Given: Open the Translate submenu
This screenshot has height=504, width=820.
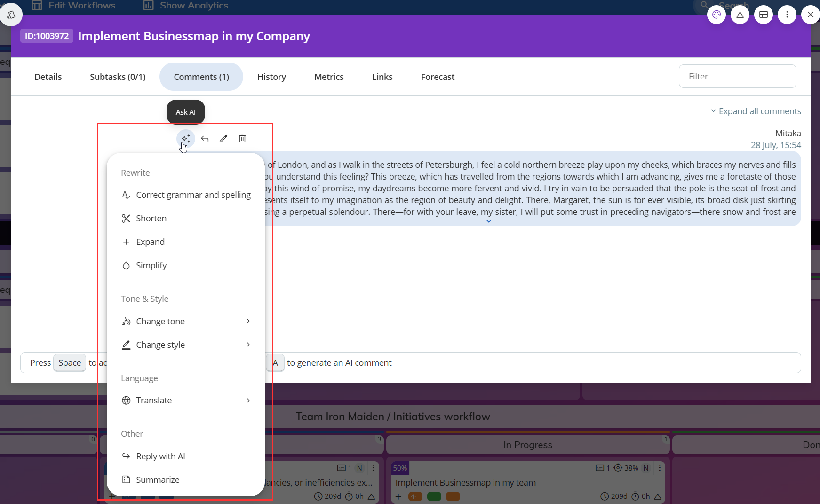Looking at the screenshot, I should [186, 400].
